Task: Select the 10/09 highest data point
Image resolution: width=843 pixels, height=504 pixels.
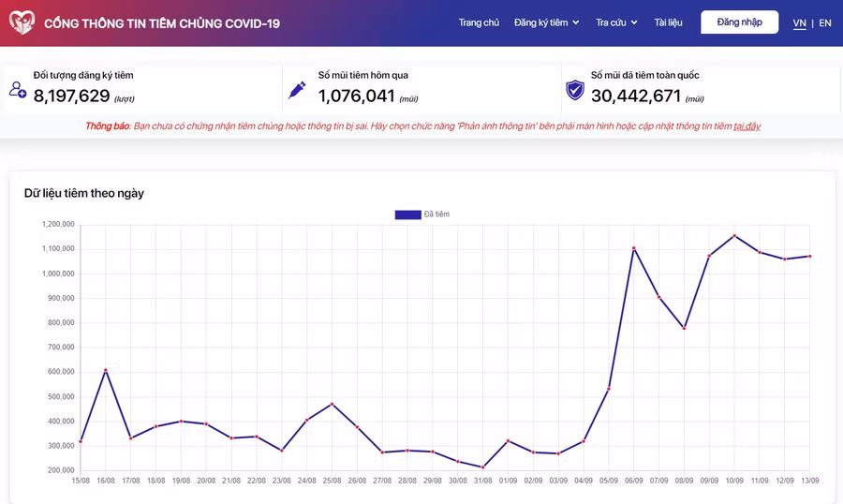Action: [x=734, y=236]
